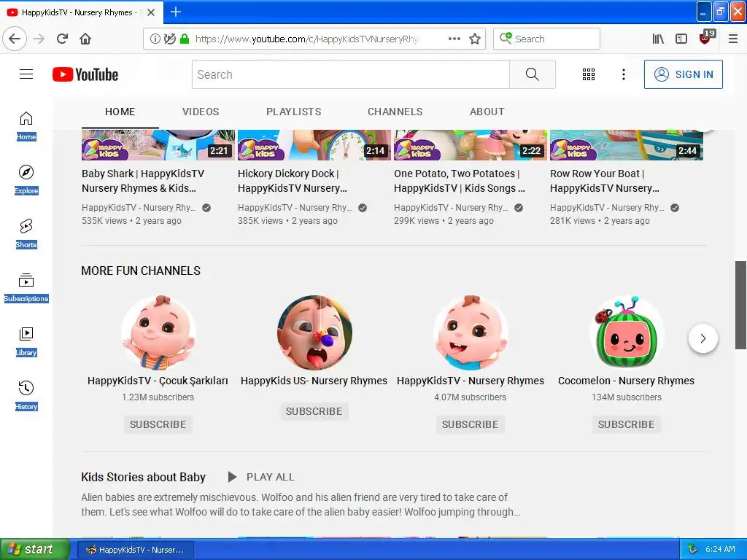Click the browser Forward arrow

pyautogui.click(x=39, y=39)
